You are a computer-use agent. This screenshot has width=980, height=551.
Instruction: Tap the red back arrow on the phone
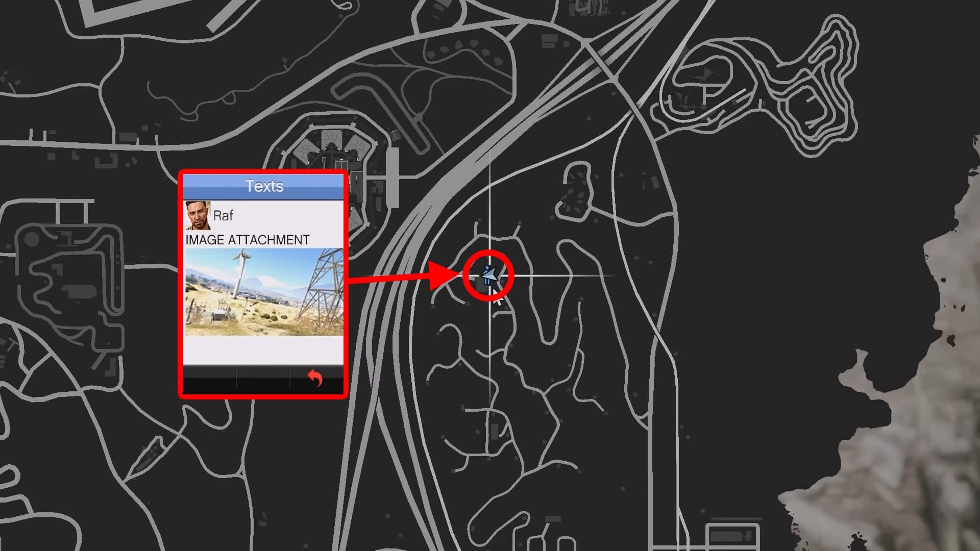coord(315,379)
